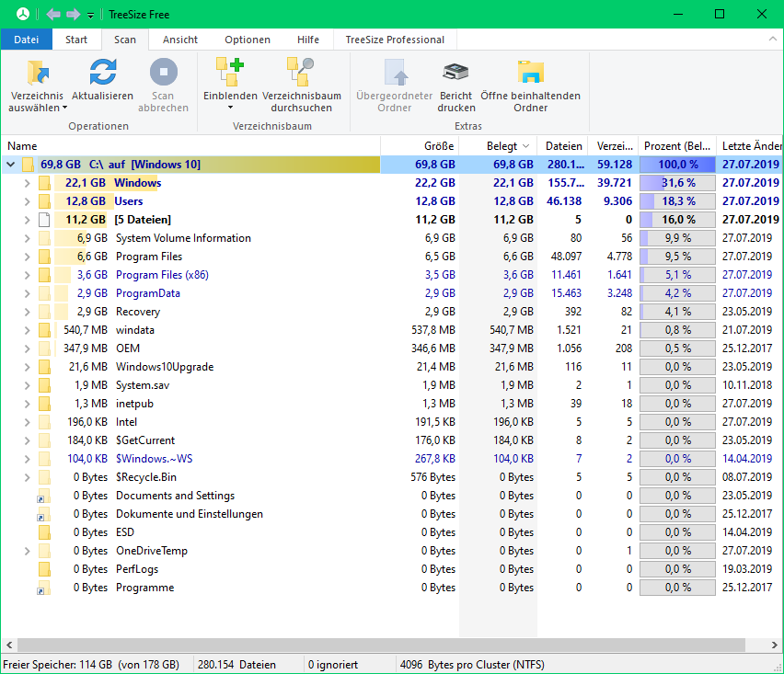Click the folder icon of Recovery row

tap(44, 312)
